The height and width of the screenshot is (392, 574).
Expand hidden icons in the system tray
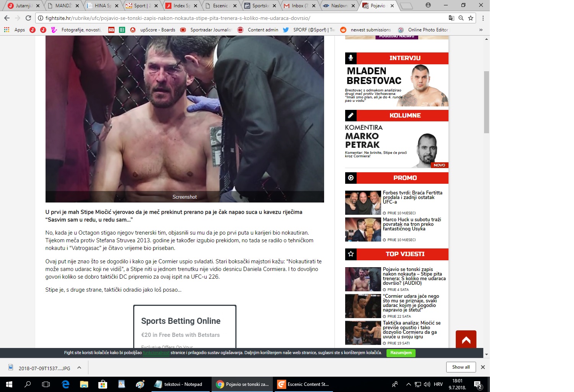pos(408,384)
